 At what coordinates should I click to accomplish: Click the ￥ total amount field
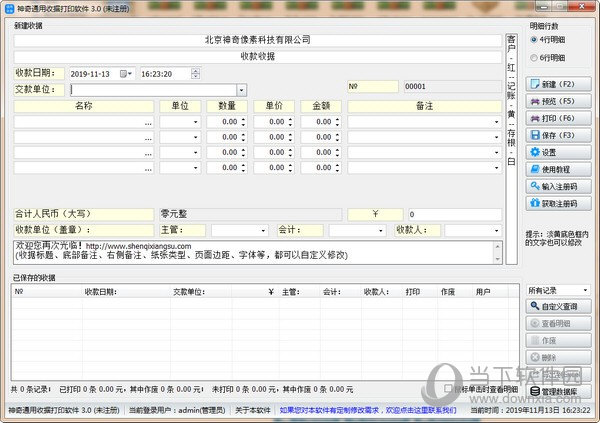click(x=455, y=214)
